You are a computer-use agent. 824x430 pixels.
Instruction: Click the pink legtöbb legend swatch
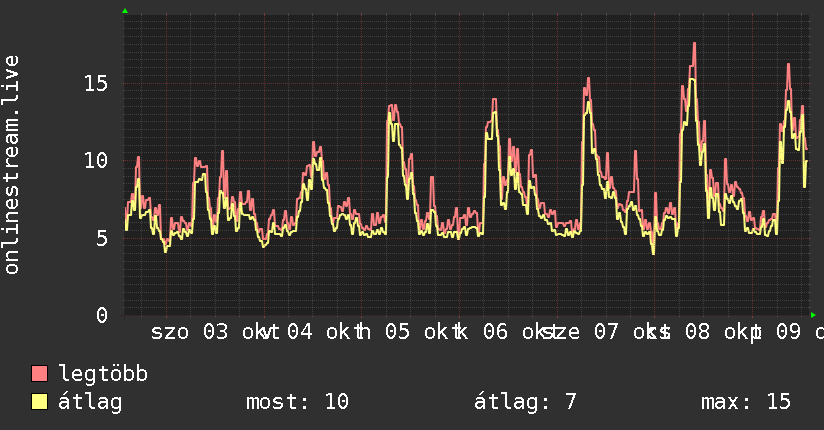coord(39,373)
